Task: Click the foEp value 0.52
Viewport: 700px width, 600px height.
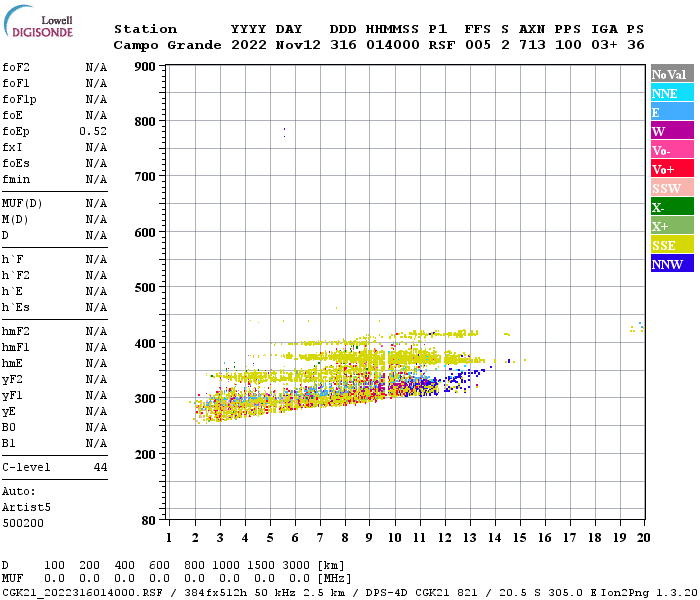Action: coord(93,131)
